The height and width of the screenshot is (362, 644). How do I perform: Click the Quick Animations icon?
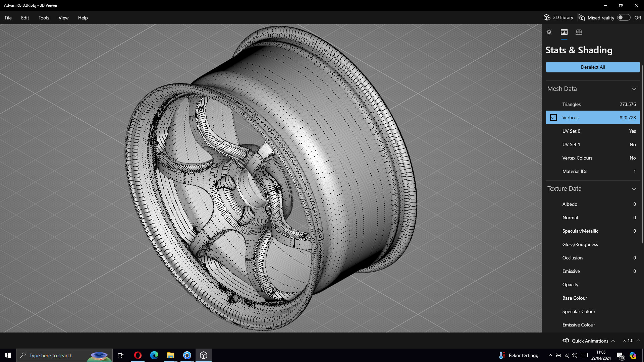[x=566, y=341]
